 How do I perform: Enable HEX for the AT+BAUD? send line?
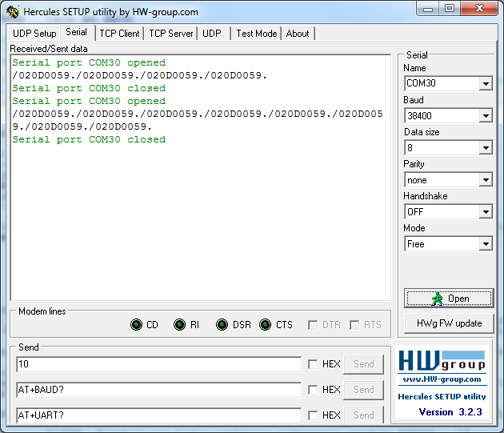[313, 390]
